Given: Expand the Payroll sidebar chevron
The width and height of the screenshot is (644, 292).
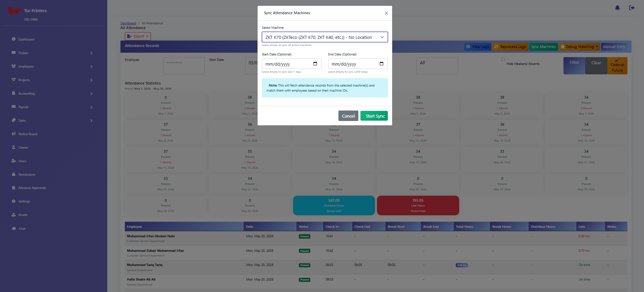Looking at the screenshot, I should coord(91,107).
